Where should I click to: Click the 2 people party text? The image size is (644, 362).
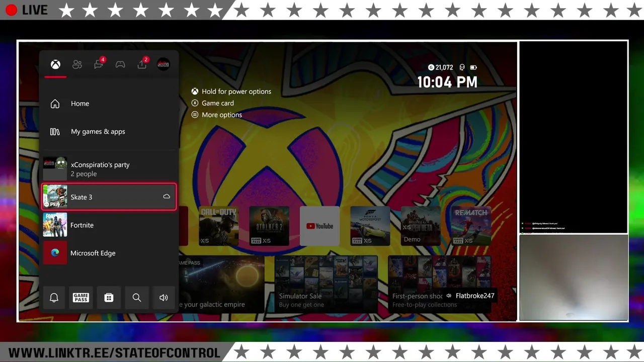[x=84, y=174]
